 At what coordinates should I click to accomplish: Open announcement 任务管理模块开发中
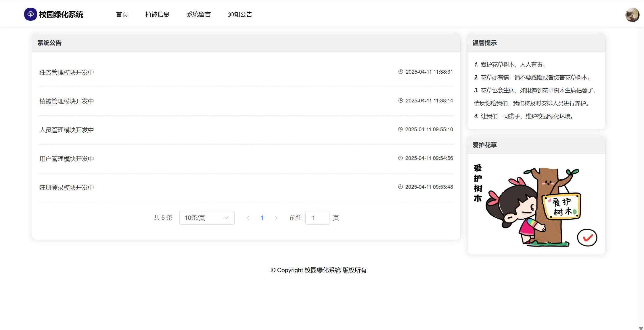tap(67, 73)
